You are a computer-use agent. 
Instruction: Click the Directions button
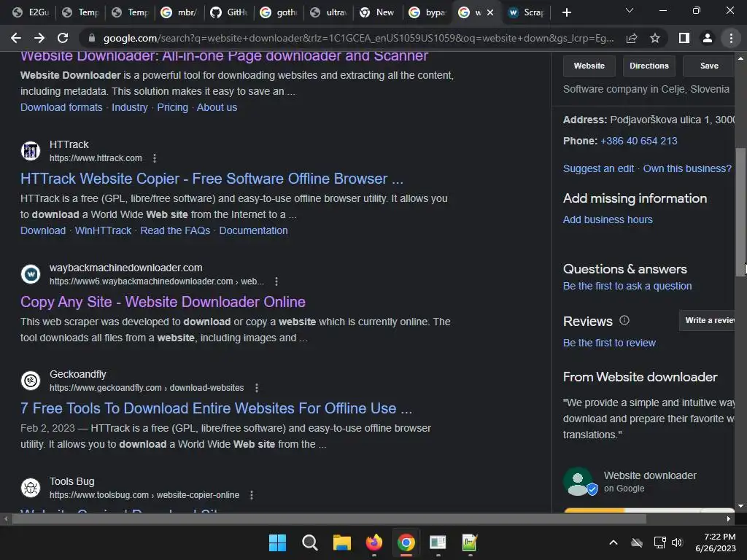click(x=649, y=66)
